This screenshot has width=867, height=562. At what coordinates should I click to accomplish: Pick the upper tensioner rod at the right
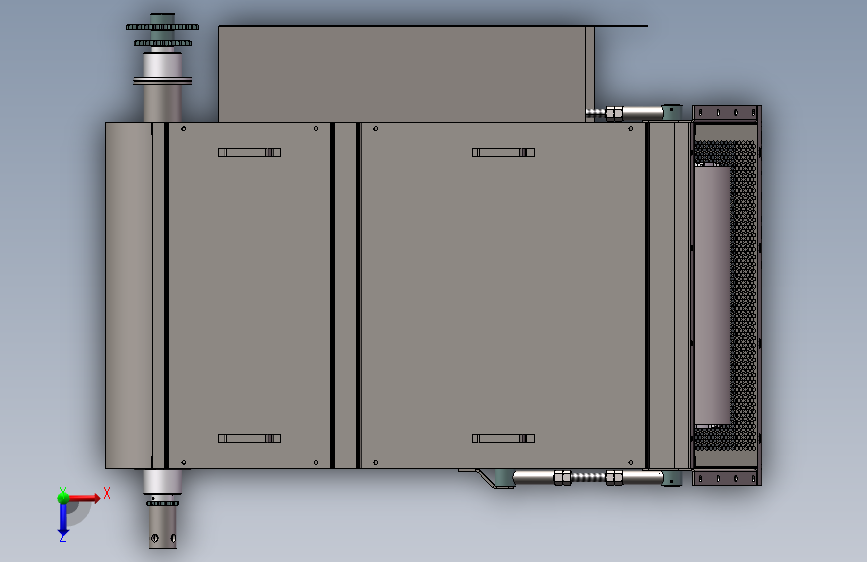coord(634,113)
